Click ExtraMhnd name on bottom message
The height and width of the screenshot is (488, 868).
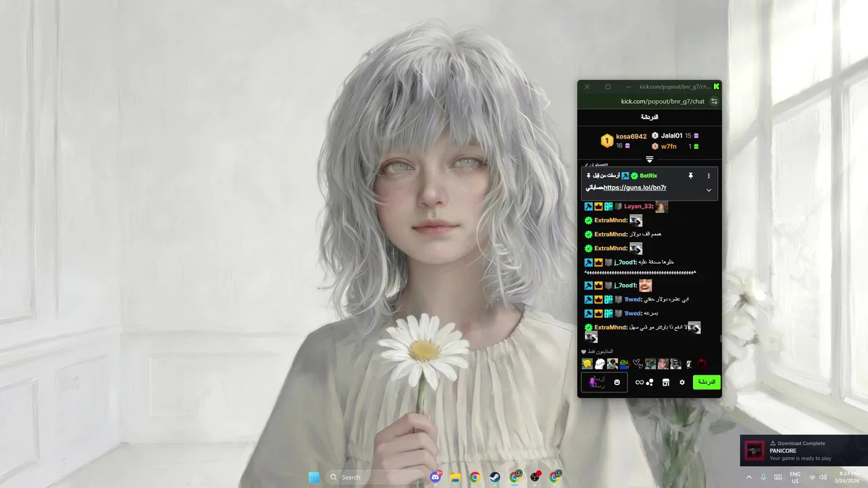click(611, 327)
